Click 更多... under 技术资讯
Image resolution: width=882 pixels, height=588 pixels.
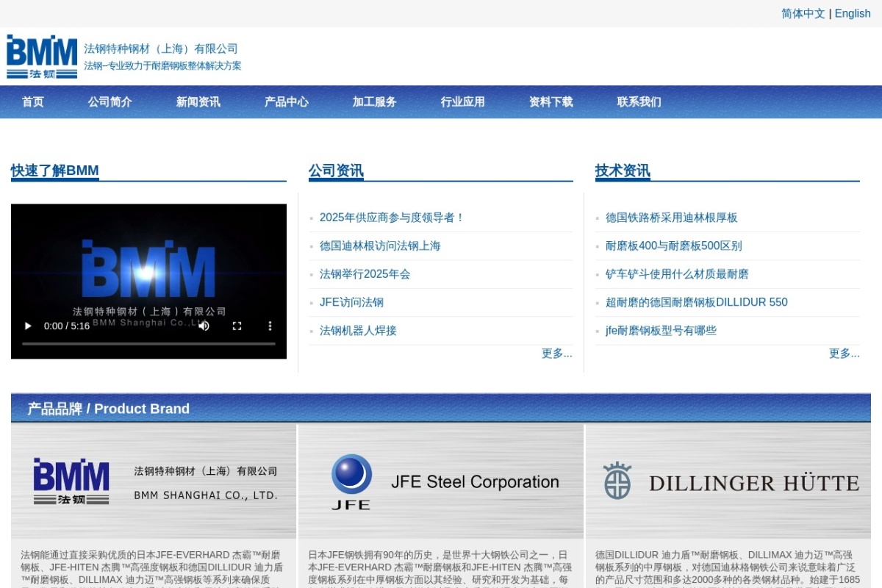(845, 354)
